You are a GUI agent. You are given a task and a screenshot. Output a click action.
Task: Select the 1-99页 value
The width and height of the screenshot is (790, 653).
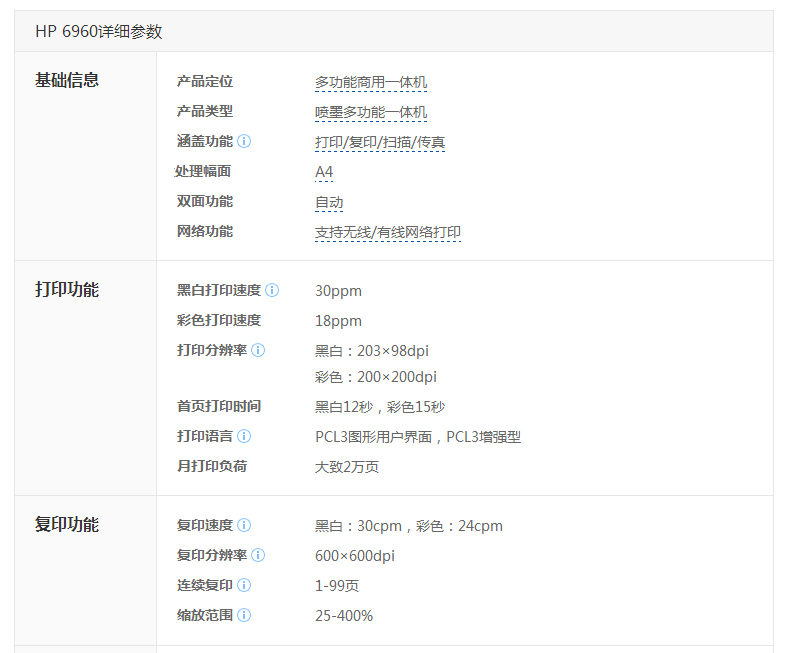[x=337, y=586]
